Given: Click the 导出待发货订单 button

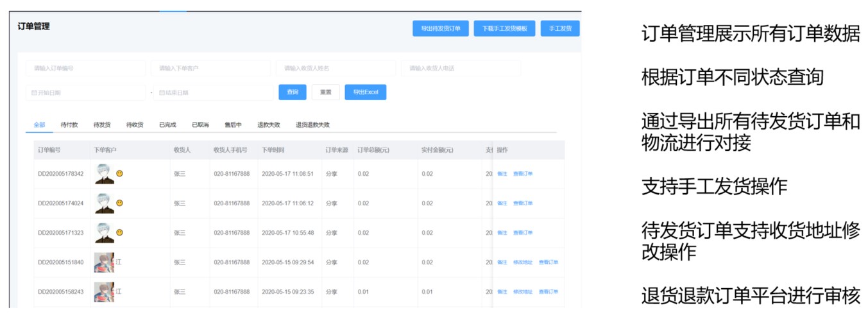Looking at the screenshot, I should 440,29.
